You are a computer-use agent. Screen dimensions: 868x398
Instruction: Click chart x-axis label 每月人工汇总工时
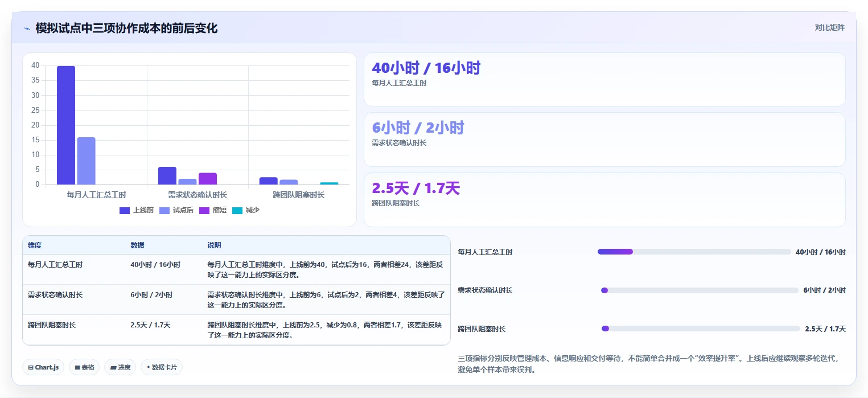coord(96,195)
